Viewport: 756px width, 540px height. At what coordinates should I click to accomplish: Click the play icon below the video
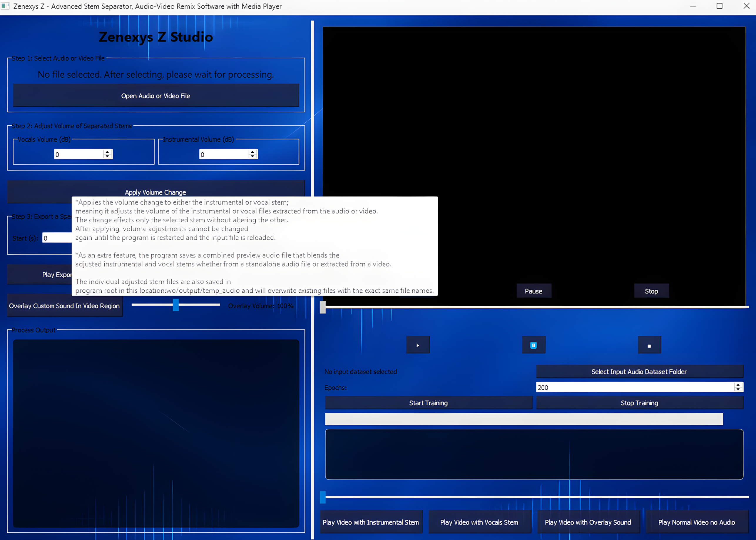[418, 345]
